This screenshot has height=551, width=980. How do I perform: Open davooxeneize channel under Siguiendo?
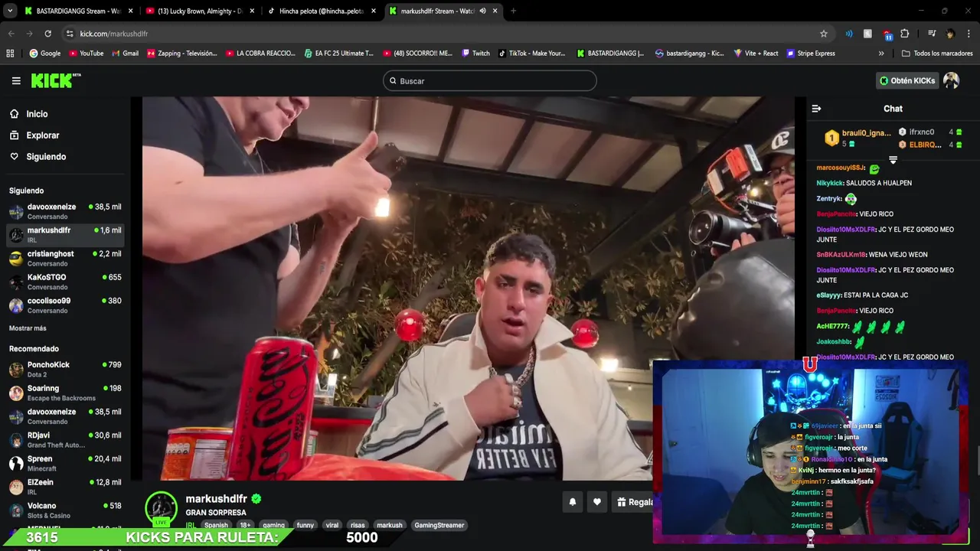[65, 211]
